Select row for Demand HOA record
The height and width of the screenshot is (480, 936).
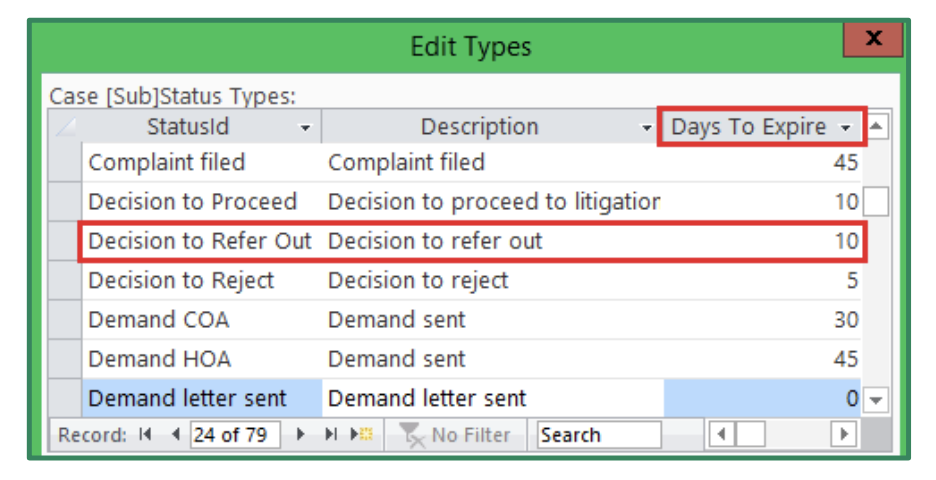[65, 359]
